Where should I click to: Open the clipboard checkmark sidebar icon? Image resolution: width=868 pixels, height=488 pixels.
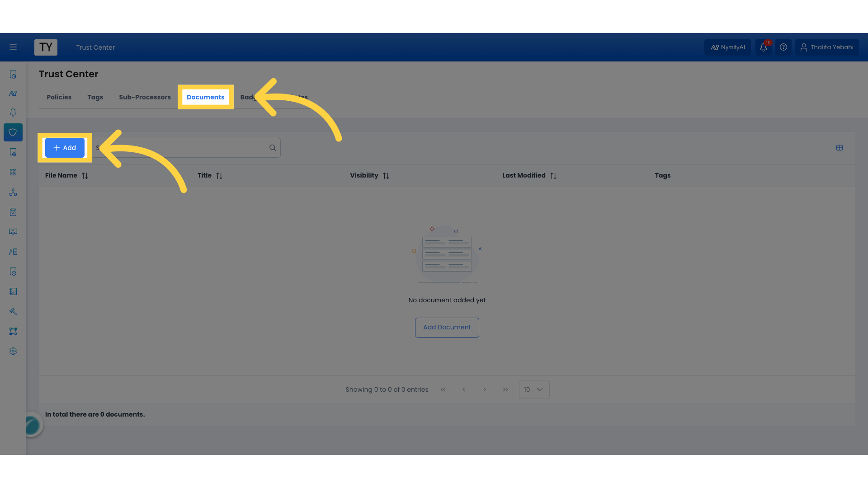tap(13, 212)
